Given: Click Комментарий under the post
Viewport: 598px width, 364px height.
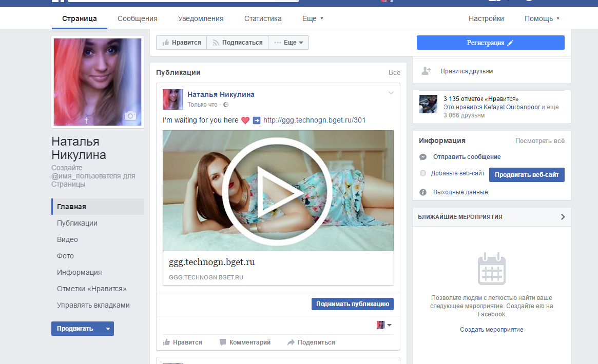Looking at the screenshot, I should (x=245, y=342).
